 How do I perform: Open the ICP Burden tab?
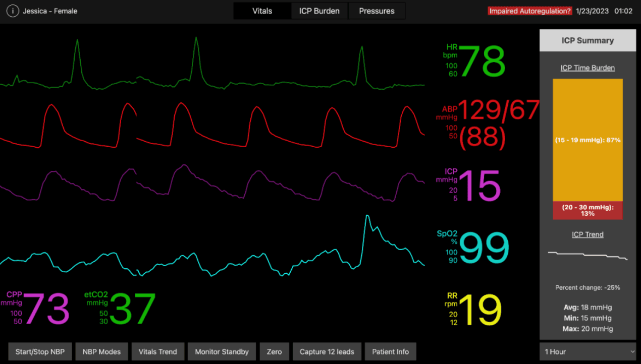(x=319, y=10)
